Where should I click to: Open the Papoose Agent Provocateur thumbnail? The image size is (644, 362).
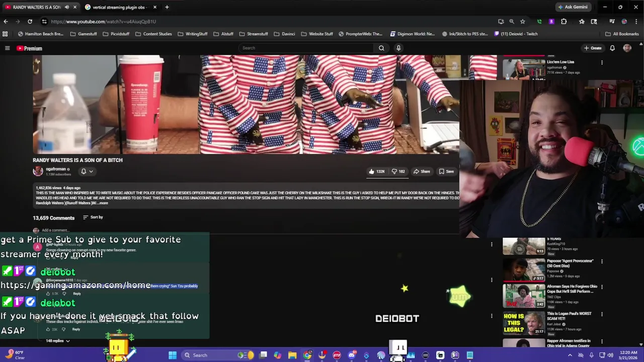click(524, 270)
